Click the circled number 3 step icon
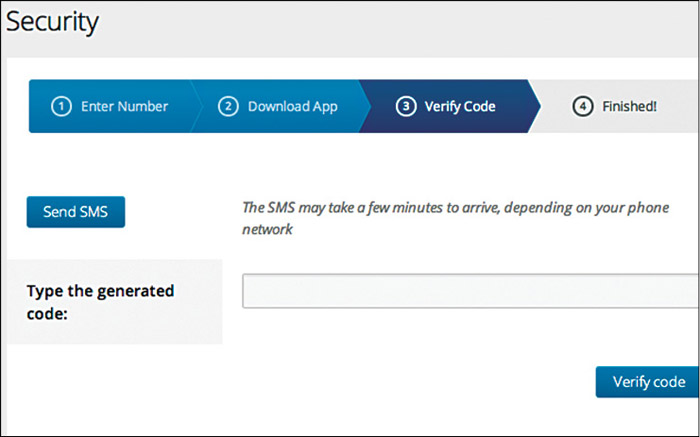700x437 pixels. 405,106
